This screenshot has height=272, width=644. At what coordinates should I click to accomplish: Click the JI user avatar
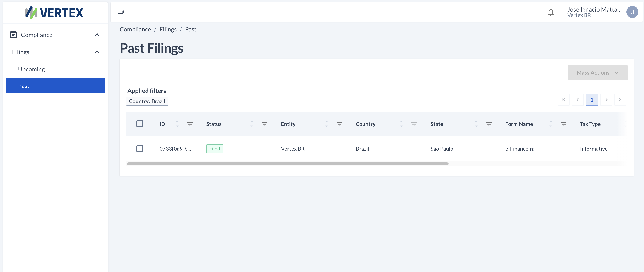coord(632,12)
